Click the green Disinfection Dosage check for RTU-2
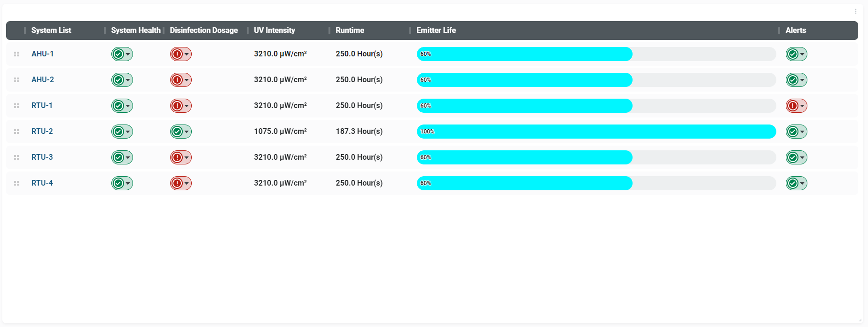This screenshot has width=868, height=327. pos(177,132)
